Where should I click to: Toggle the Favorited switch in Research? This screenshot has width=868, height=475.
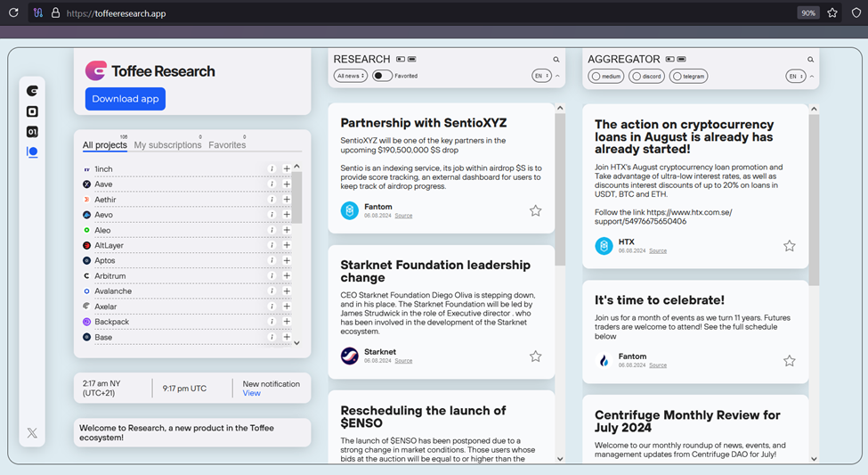[382, 76]
